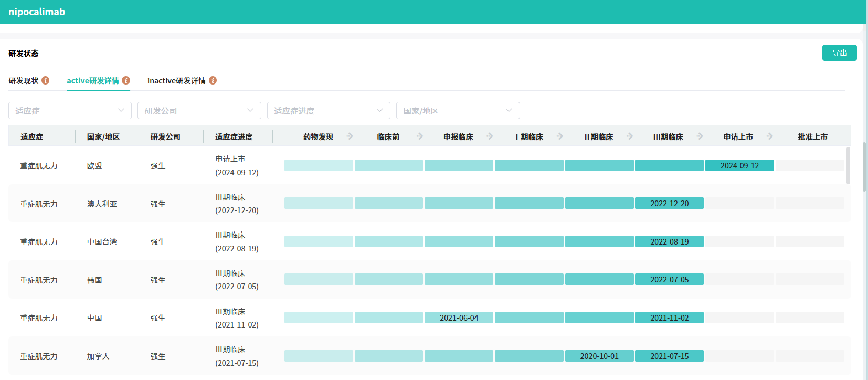Expand the 国家/地区 filter dropdown
This screenshot has height=380, width=868.
coord(458,111)
